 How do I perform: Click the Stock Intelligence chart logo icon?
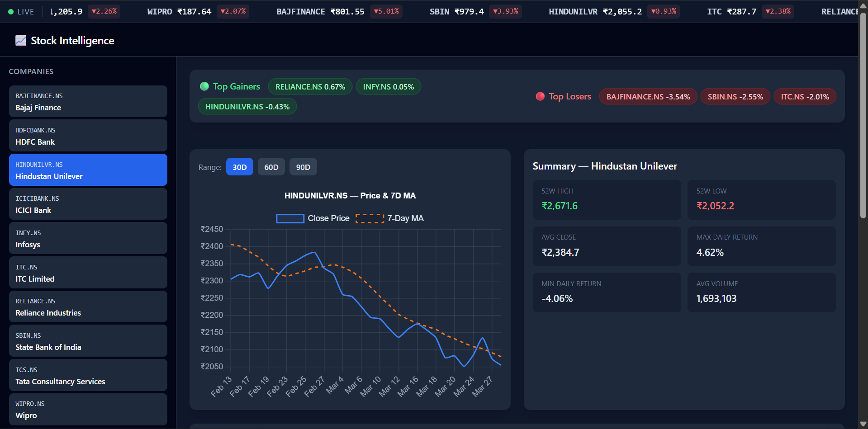(21, 41)
